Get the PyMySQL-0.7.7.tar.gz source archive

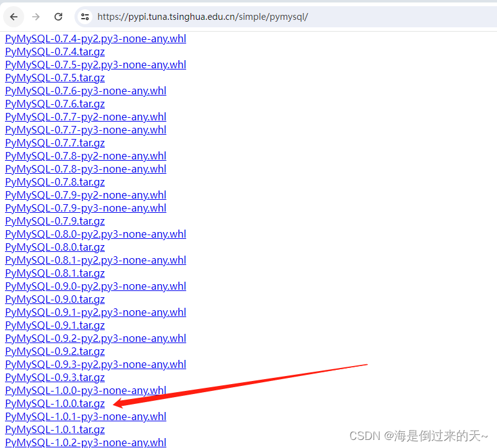[x=55, y=143]
